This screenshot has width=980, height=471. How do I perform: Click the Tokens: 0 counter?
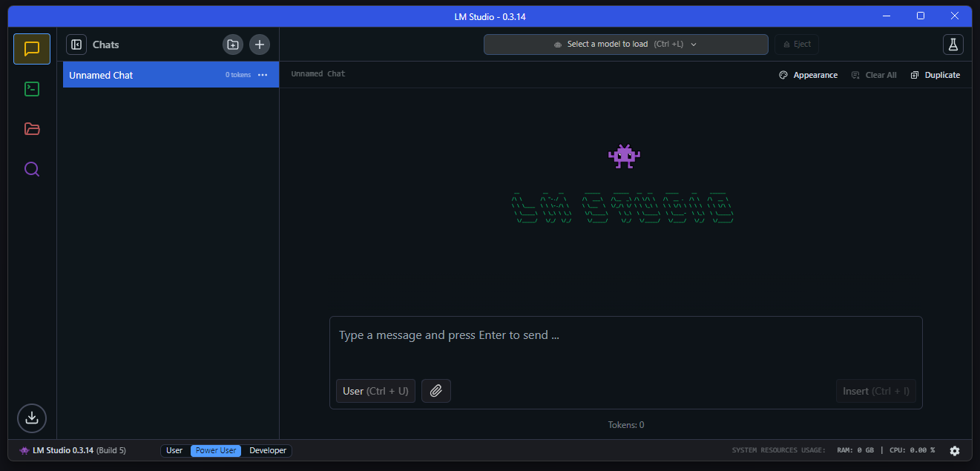pyautogui.click(x=626, y=425)
